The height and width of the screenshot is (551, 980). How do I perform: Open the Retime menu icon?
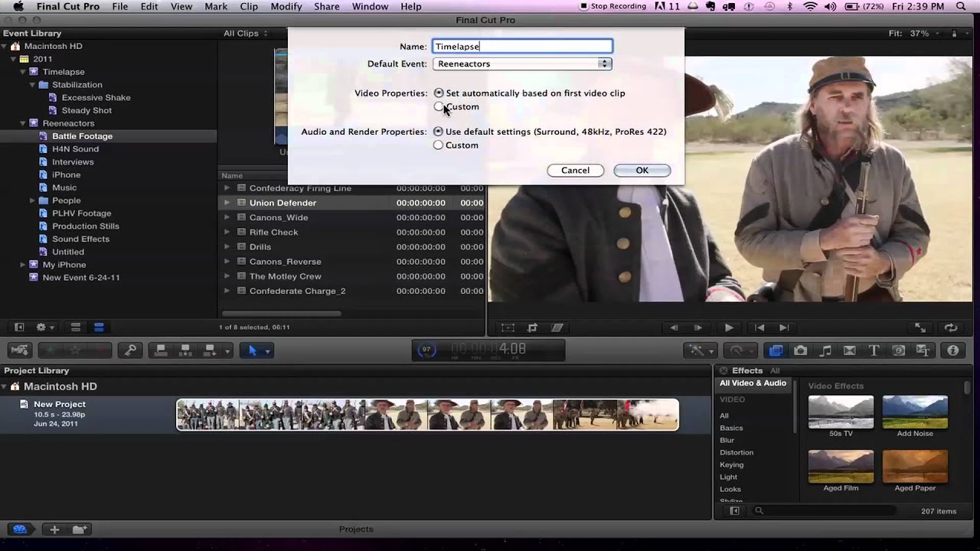[x=740, y=350]
